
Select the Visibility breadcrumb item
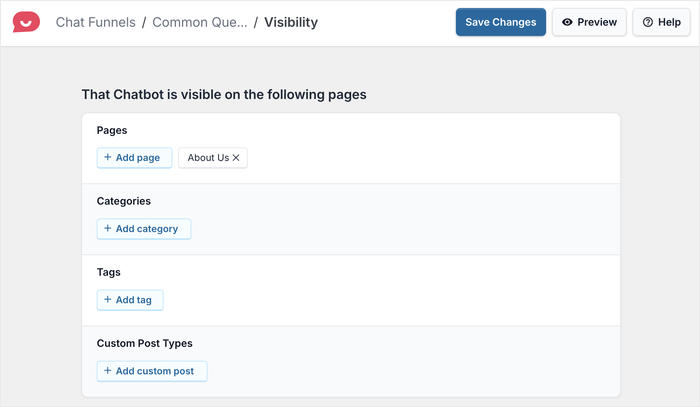tap(291, 22)
